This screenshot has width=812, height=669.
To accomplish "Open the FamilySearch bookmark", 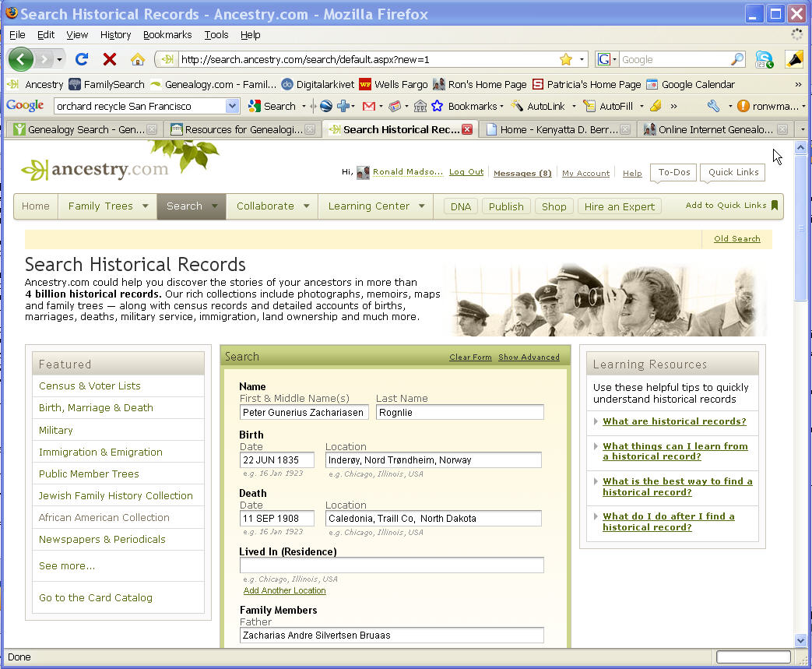I will (107, 84).
